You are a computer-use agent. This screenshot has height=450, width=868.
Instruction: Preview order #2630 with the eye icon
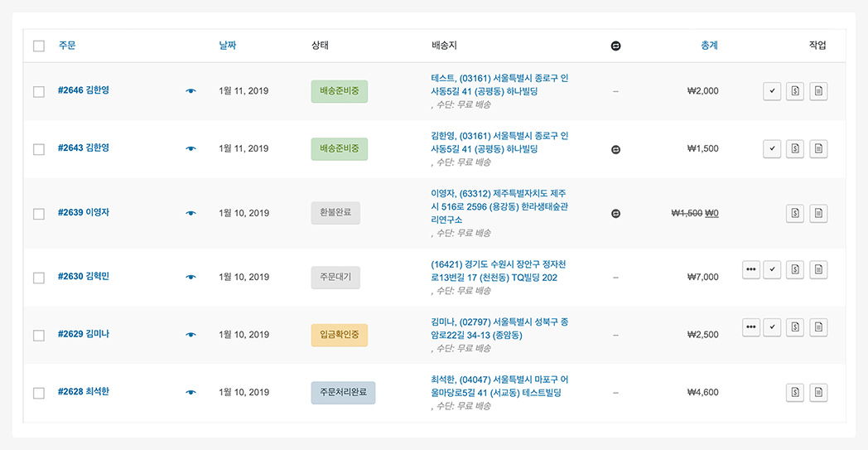pos(191,277)
